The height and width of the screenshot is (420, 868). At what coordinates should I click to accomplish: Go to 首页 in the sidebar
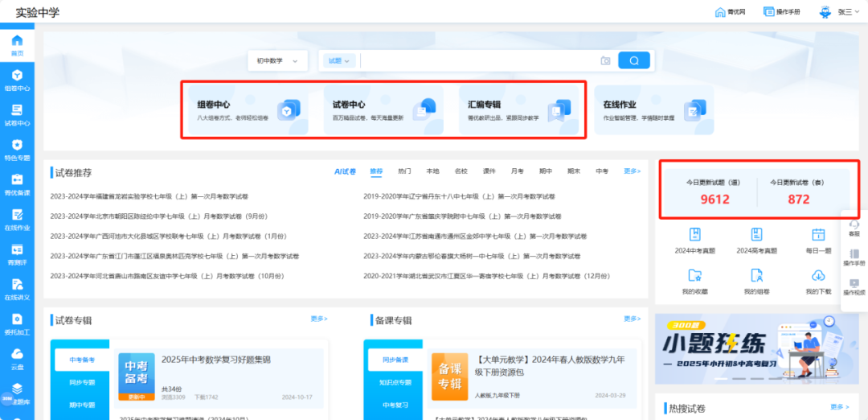[17, 45]
